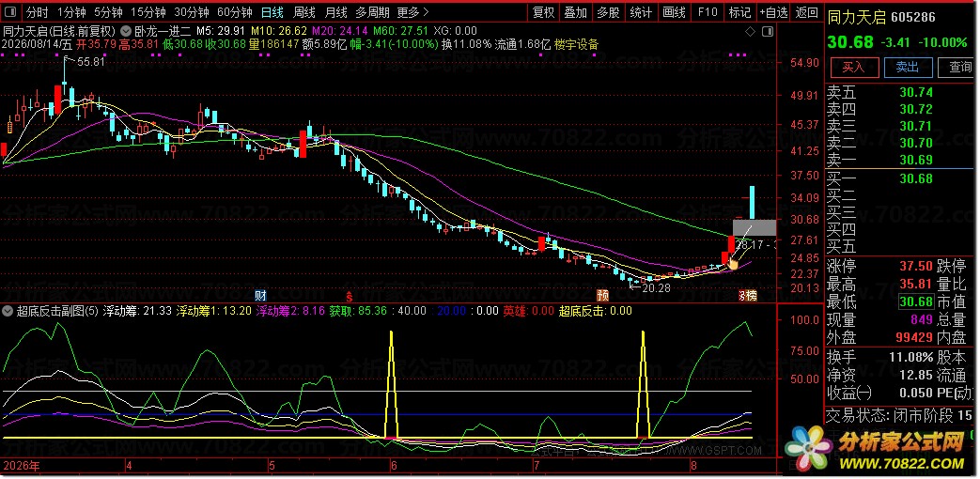Click the 现量 value 849
This screenshot has height=479, width=980.
point(922,319)
